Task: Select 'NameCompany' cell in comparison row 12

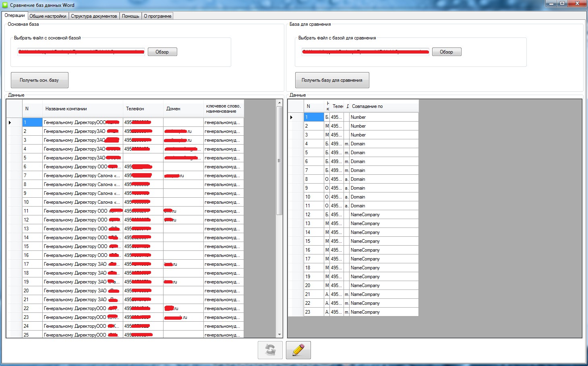Action: (x=384, y=215)
